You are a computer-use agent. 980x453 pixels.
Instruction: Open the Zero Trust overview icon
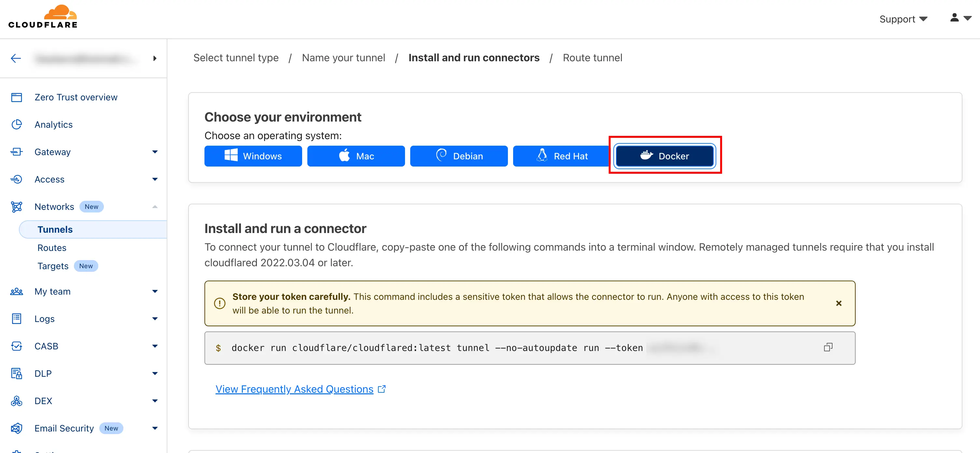pyautogui.click(x=16, y=97)
